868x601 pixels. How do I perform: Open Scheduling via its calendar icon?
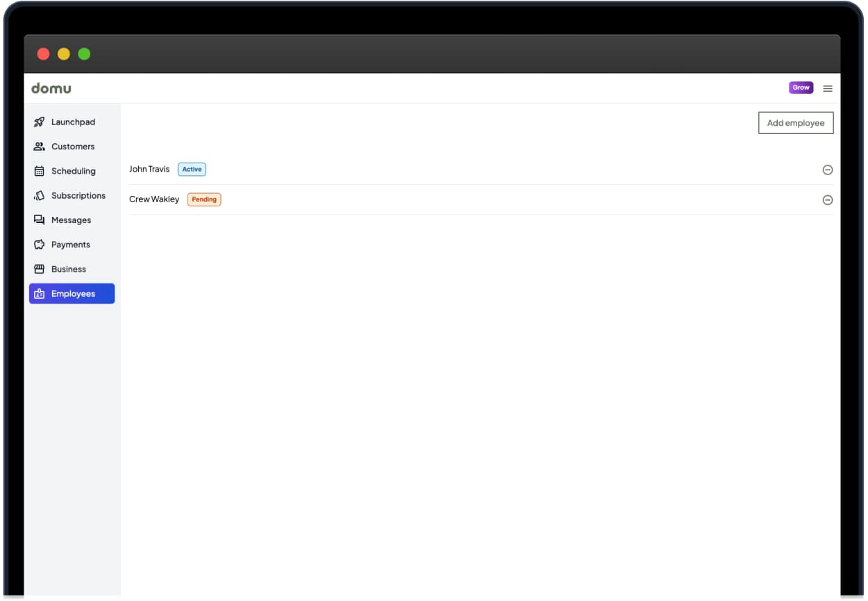click(x=40, y=171)
